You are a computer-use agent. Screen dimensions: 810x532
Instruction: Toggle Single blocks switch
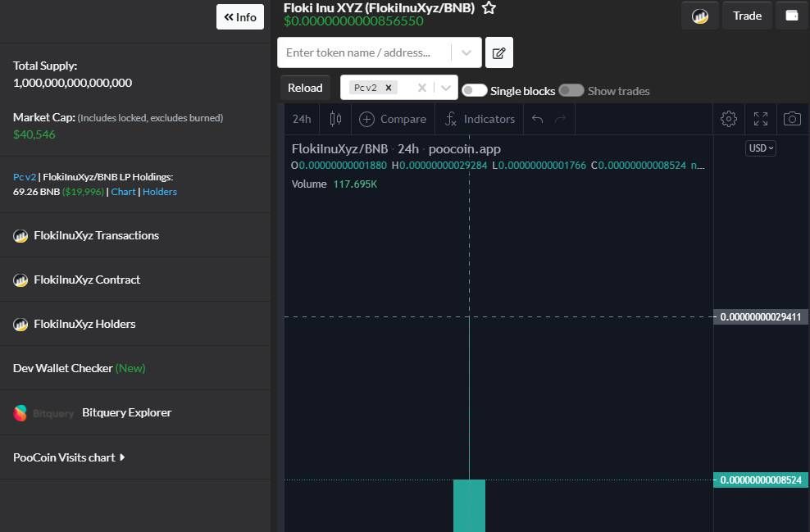click(x=475, y=90)
